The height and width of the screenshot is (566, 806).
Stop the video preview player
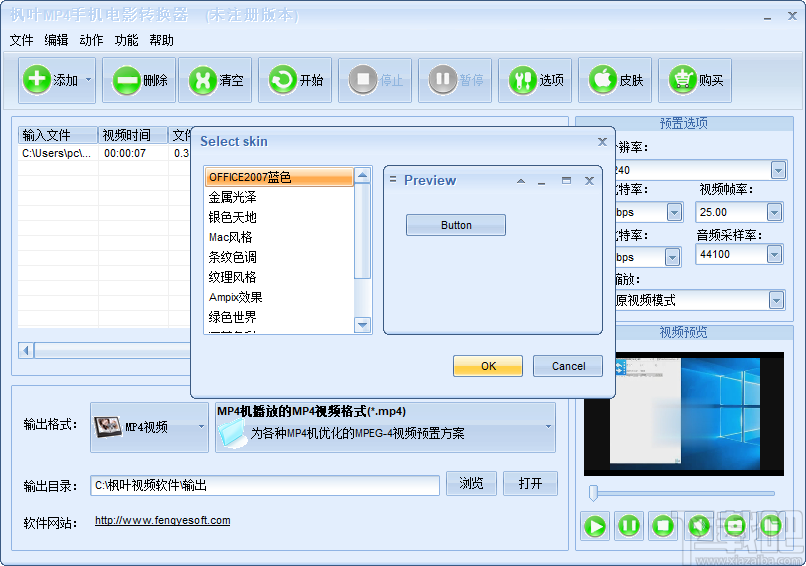tap(663, 526)
